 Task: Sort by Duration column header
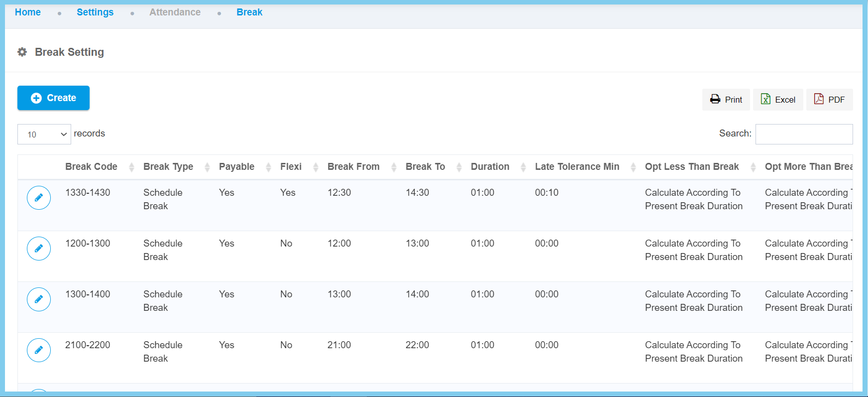(x=490, y=167)
